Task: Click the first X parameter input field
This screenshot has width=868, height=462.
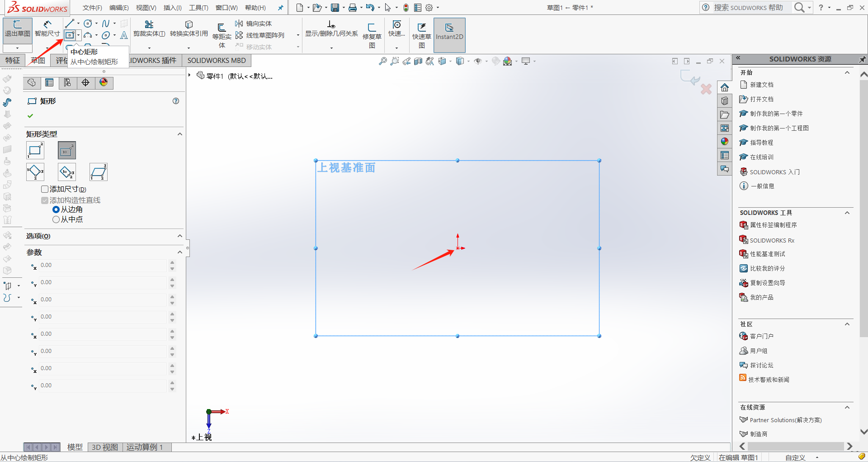Action: (103, 266)
